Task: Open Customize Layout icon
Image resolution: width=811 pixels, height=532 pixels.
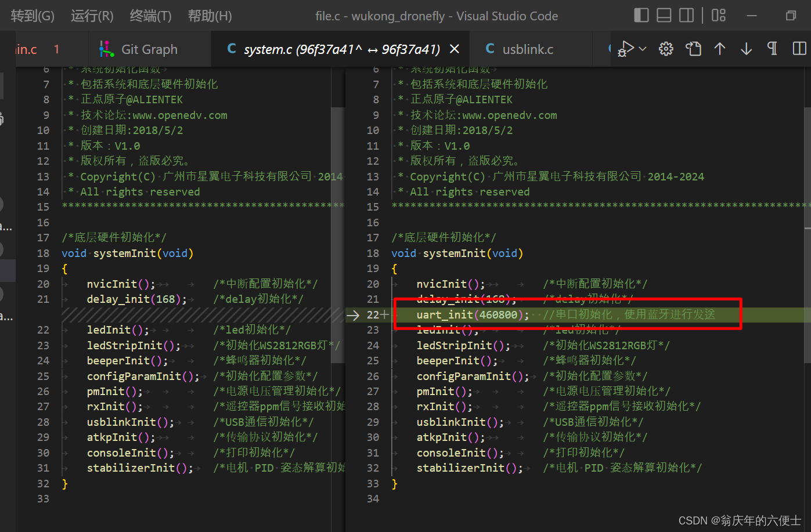Action: (719, 15)
